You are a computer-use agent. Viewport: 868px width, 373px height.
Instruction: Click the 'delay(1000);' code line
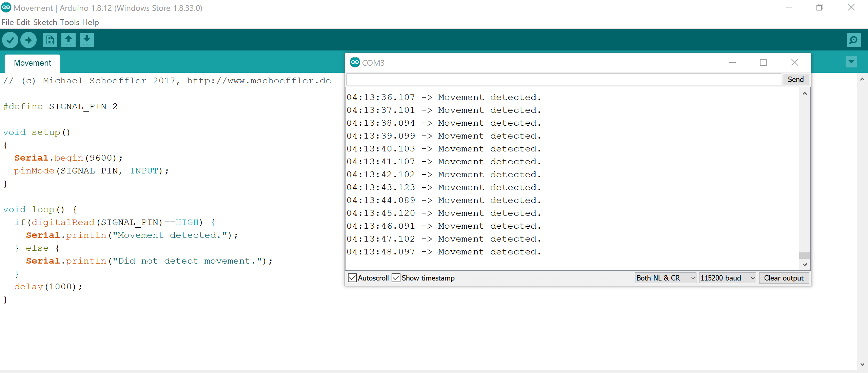(x=48, y=287)
